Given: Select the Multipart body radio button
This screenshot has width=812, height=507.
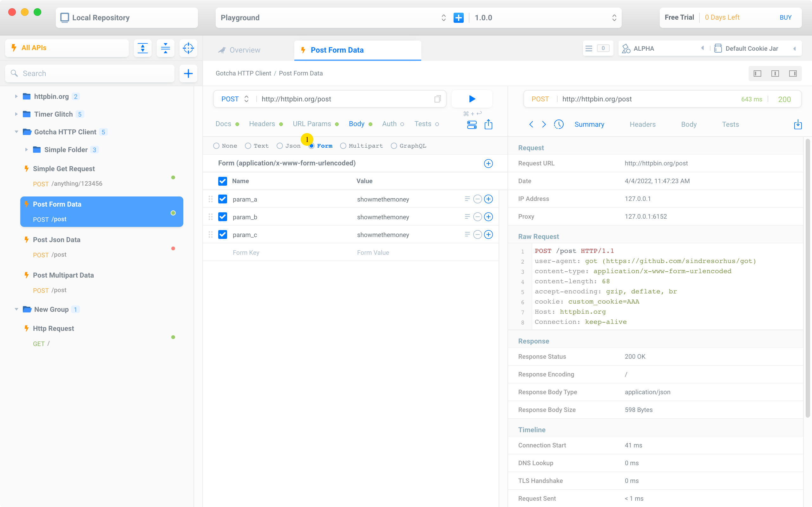Looking at the screenshot, I should click(x=343, y=146).
